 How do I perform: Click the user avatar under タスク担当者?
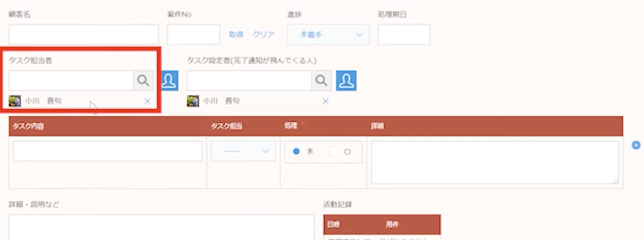(15, 101)
